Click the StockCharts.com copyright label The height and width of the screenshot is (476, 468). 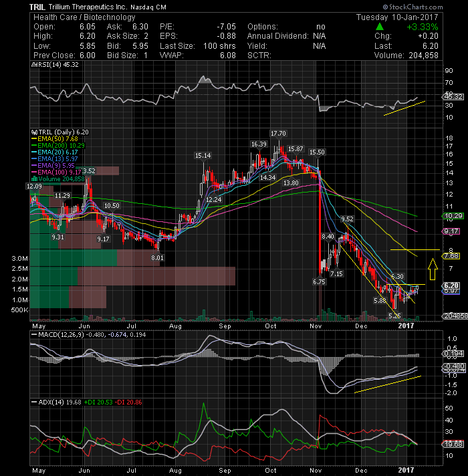tap(413, 7)
